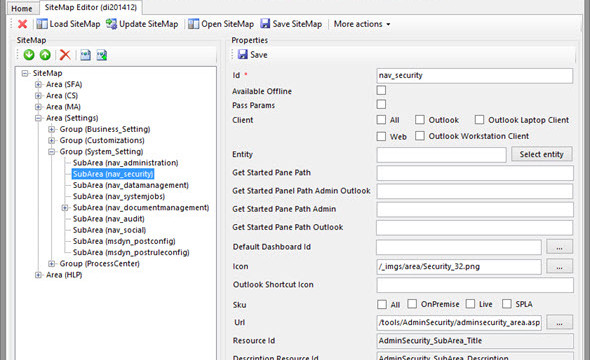Select SubArea (nav_audit) tree item
Image resolution: width=590 pixels, height=360 pixels.
click(x=109, y=219)
